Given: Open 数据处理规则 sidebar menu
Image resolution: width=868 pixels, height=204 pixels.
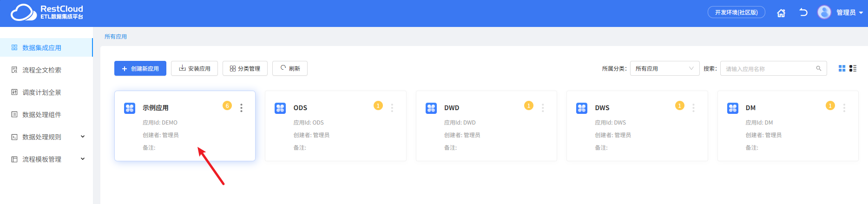Looking at the screenshot, I should [x=46, y=137].
